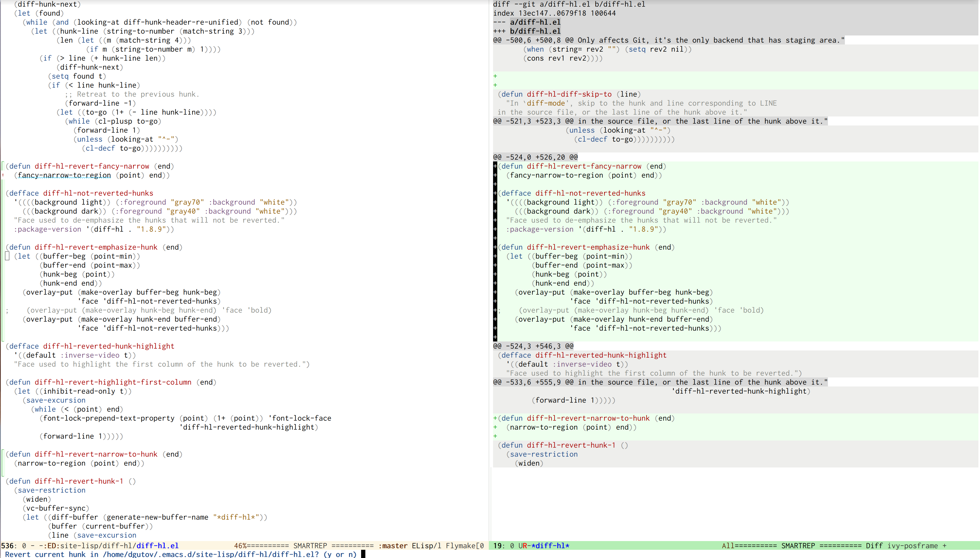Click the inverse-video plus column in the highlighted hunk
The height and width of the screenshot is (558, 980).
click(x=495, y=247)
